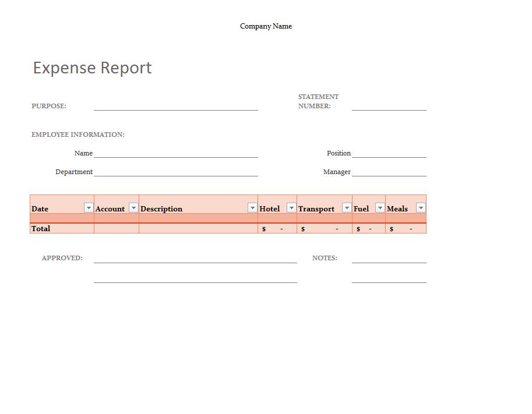Select the 'Transport' column header cell
Screen dimensions: 532x414
click(325, 204)
